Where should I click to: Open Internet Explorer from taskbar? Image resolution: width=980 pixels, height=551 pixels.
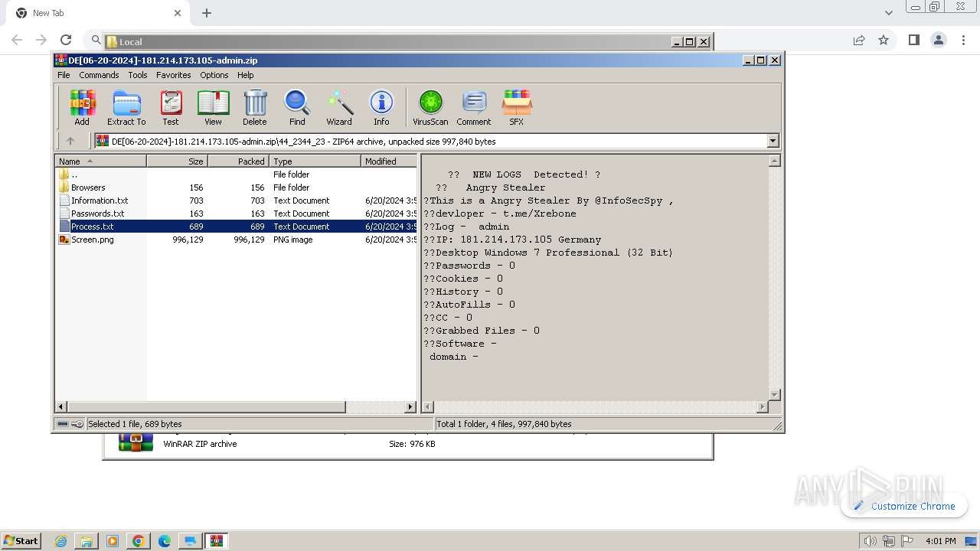click(61, 541)
